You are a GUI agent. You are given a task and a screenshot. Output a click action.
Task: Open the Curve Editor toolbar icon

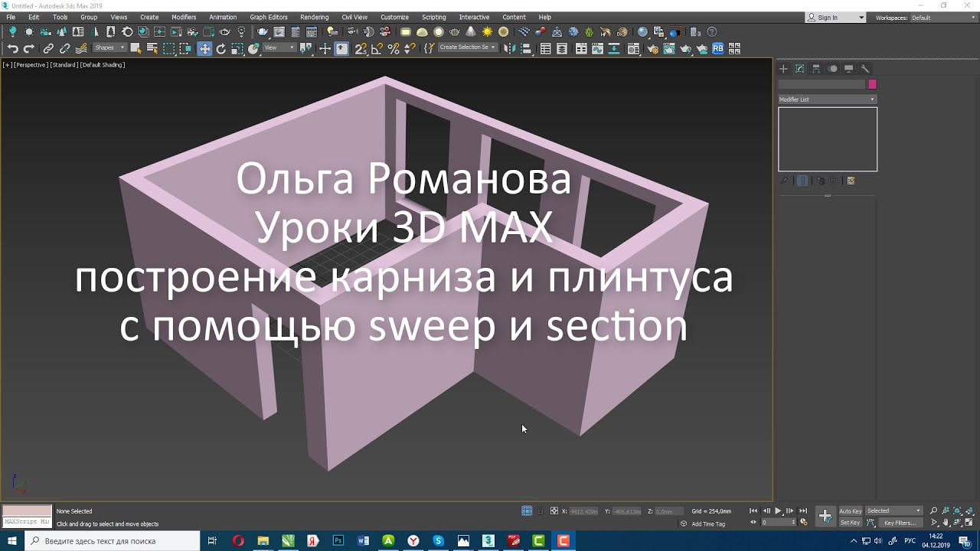click(597, 48)
